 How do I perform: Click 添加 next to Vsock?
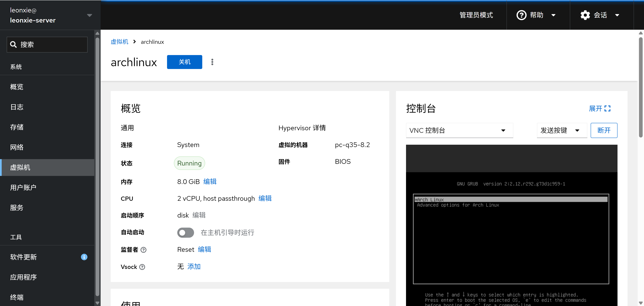(x=194, y=267)
